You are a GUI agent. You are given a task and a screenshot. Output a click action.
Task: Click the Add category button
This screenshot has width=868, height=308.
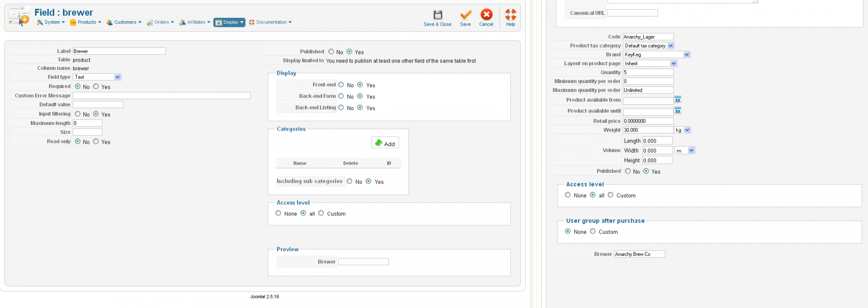[385, 143]
